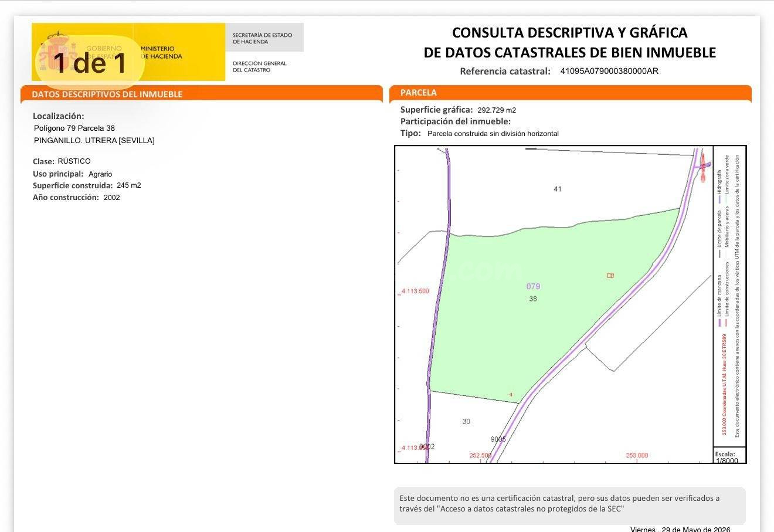The height and width of the screenshot is (532, 774).
Task: Select the text "Polígono 79 Parcela 38"
Action: click(74, 128)
